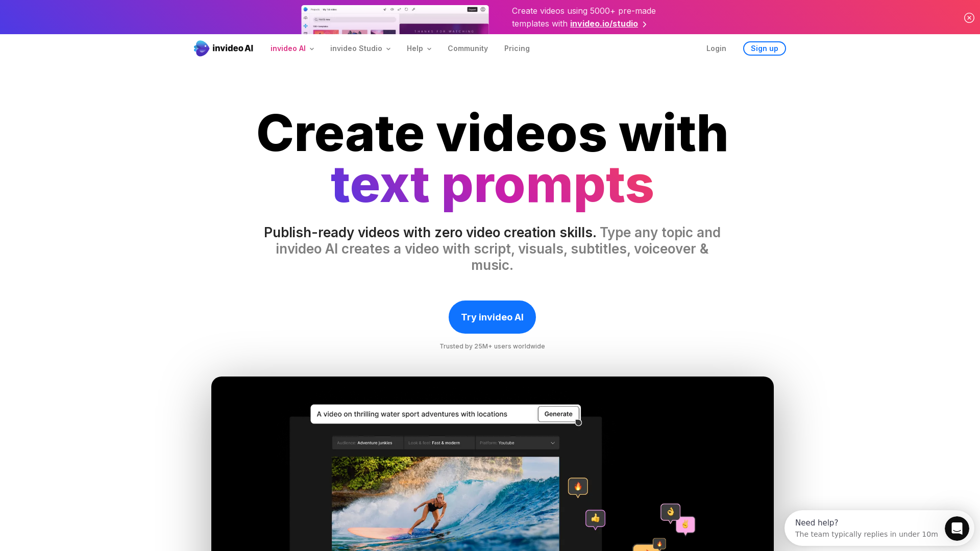Image resolution: width=980 pixels, height=551 pixels.
Task: Click the Generate button icon
Action: pos(558,414)
